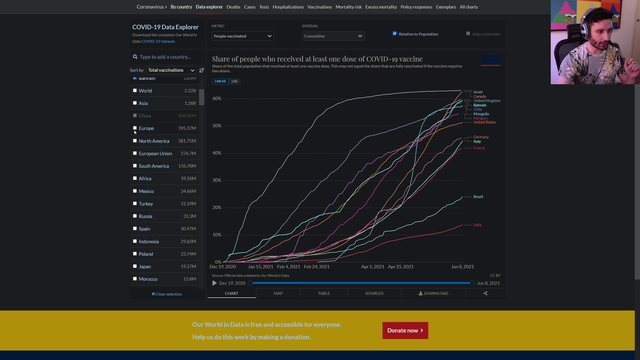Image resolution: width=640 pixels, height=360 pixels.
Task: Open the Coronavirus breadcrumb menu
Action: (x=151, y=7)
